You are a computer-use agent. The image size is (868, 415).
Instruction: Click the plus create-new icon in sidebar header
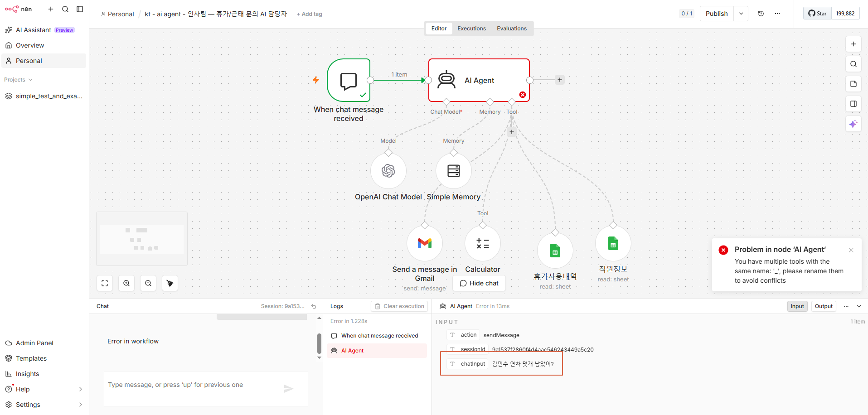[x=51, y=9]
